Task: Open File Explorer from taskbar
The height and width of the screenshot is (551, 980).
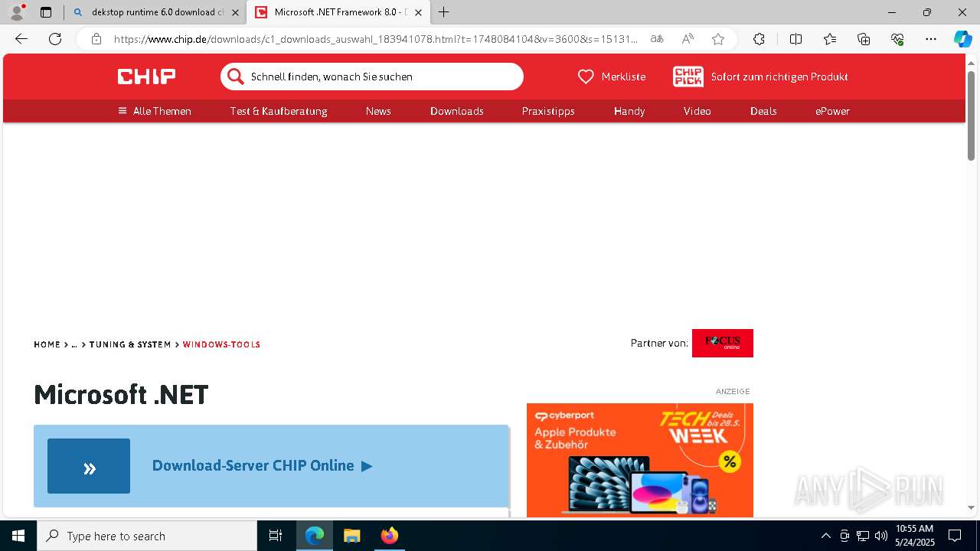Action: pyautogui.click(x=351, y=536)
